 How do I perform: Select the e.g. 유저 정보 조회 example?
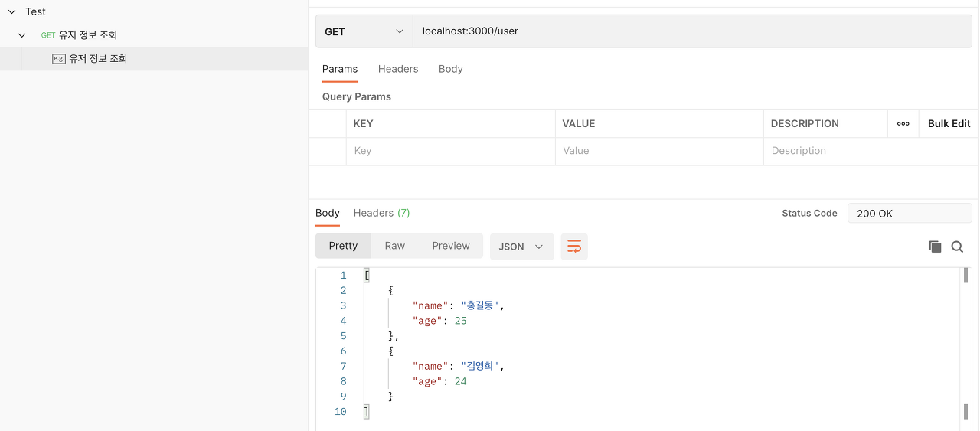coord(98,58)
